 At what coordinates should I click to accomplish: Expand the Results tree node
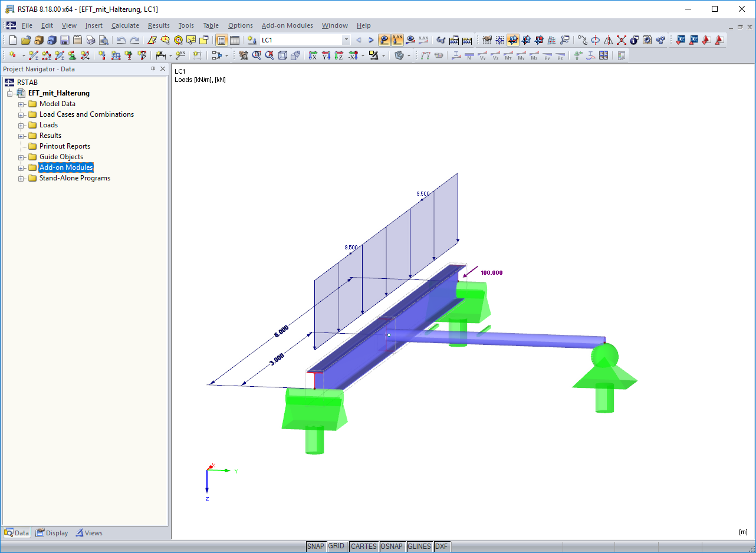click(x=21, y=136)
